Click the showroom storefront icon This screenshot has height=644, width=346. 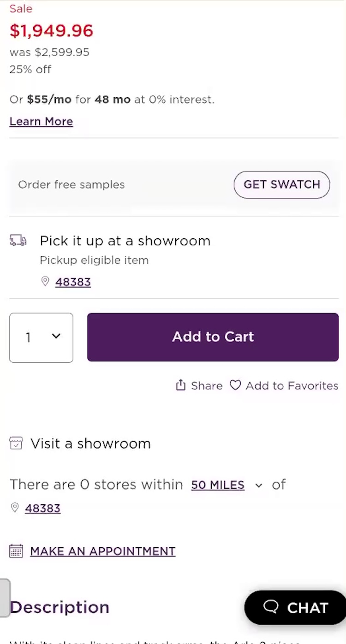[x=16, y=443]
